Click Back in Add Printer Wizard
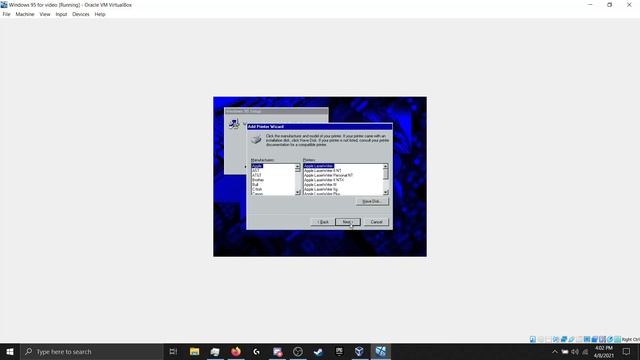Image resolution: width=640 pixels, height=360 pixels. pos(323,222)
